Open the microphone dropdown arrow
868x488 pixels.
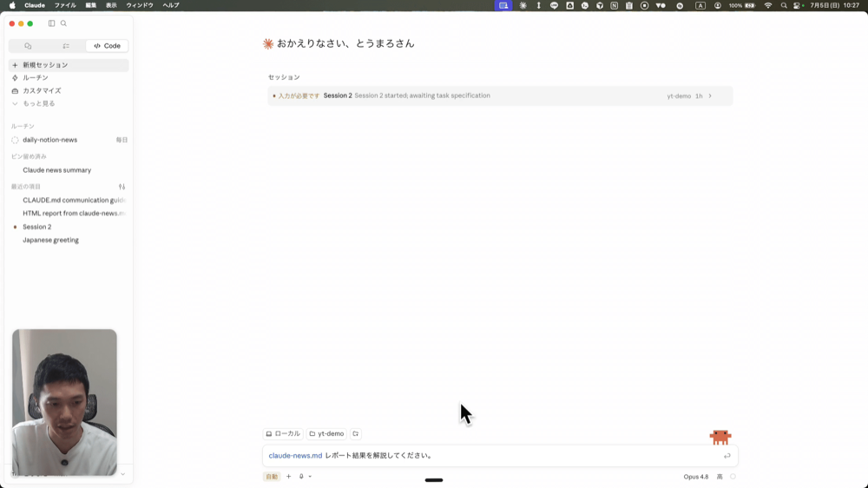(310, 477)
